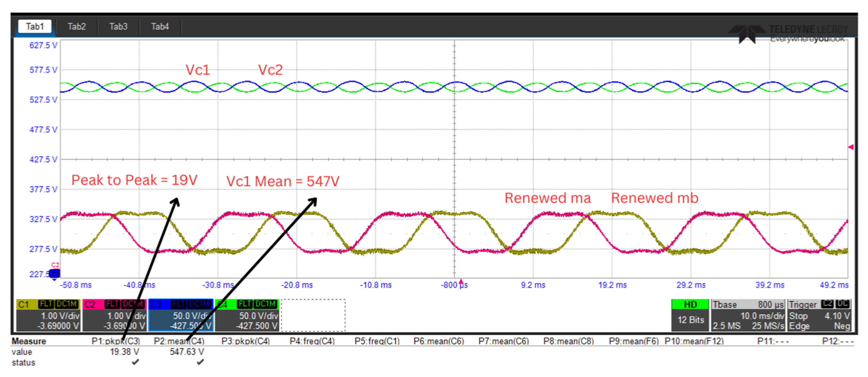Select the P2:mean(C4) measurement header

[179, 341]
